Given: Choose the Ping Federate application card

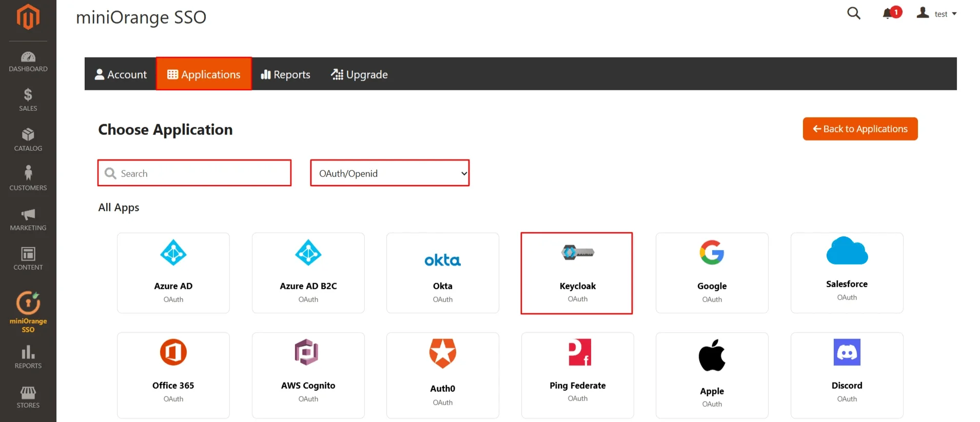Looking at the screenshot, I should [578, 375].
